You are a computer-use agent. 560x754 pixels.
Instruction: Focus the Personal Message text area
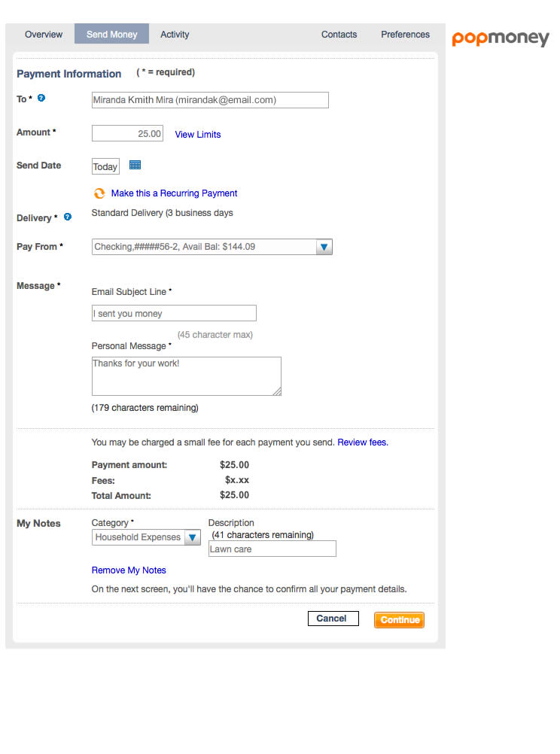186,375
